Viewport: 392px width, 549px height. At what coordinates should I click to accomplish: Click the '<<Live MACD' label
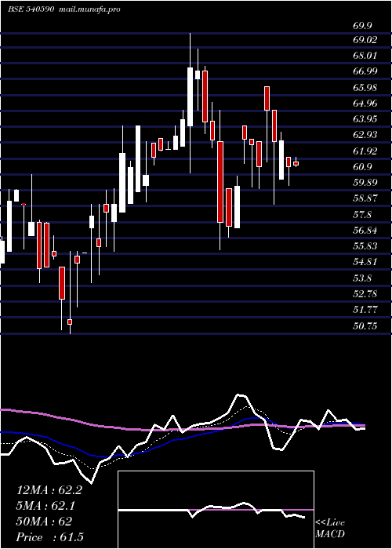click(x=330, y=529)
